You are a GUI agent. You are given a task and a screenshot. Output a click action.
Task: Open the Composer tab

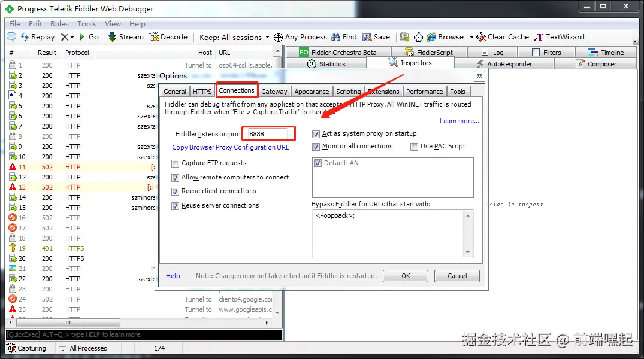click(596, 63)
